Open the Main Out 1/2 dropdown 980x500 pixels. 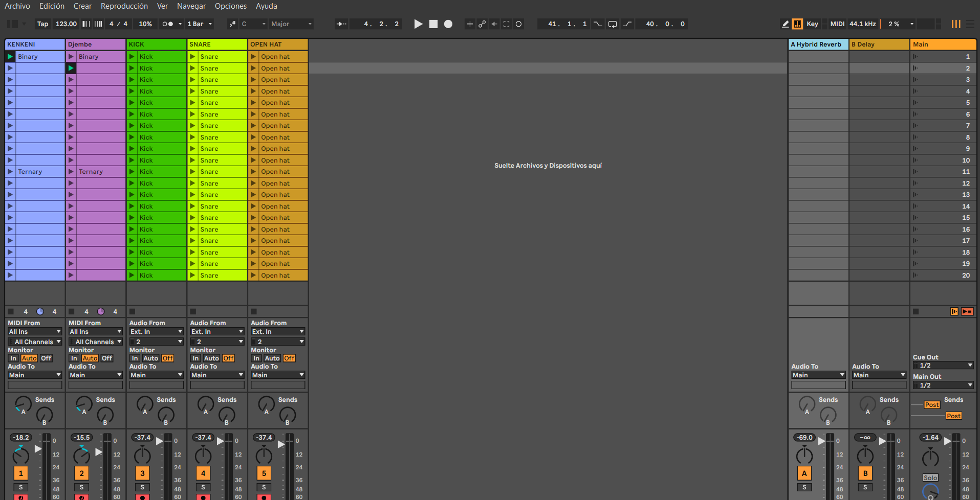pyautogui.click(x=943, y=385)
